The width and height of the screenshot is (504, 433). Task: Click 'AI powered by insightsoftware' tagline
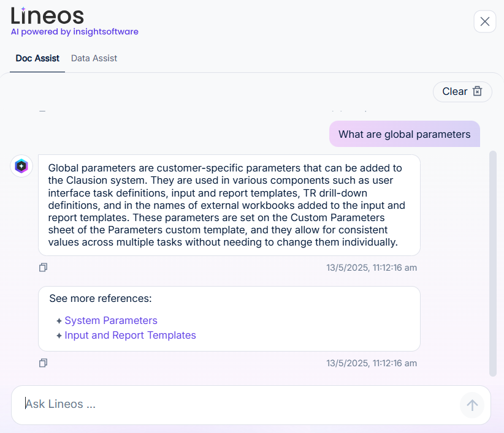click(x=75, y=31)
